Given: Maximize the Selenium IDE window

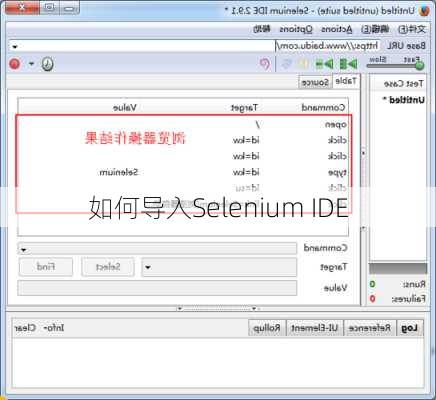Looking at the screenshot, I should [49, 8].
